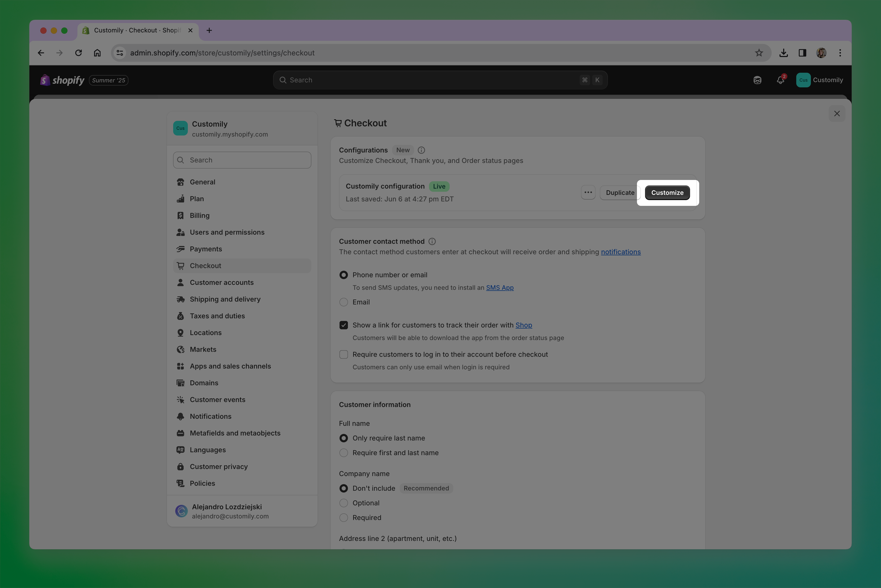Image resolution: width=881 pixels, height=588 pixels.
Task: Open the Chrome three-dot menu
Action: pos(840,53)
